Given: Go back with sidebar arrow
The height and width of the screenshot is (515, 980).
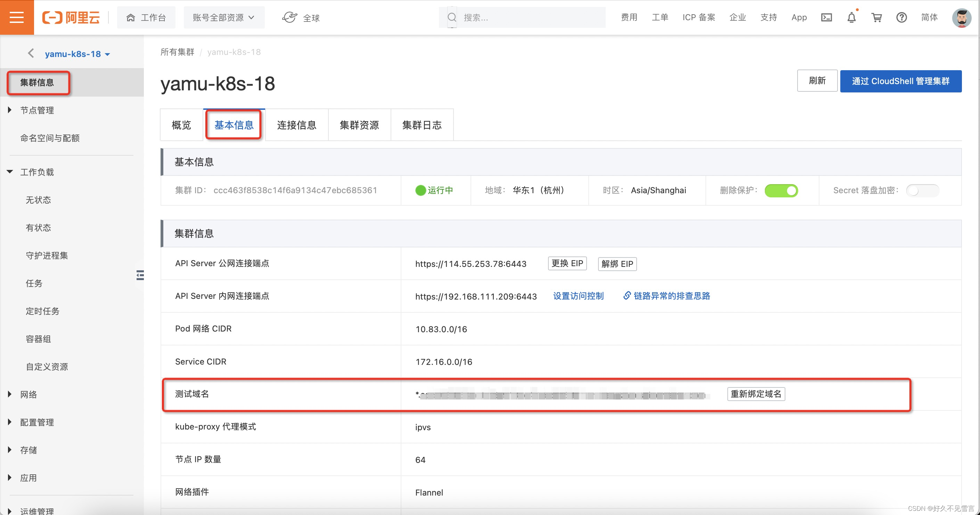Looking at the screenshot, I should pyautogui.click(x=31, y=53).
